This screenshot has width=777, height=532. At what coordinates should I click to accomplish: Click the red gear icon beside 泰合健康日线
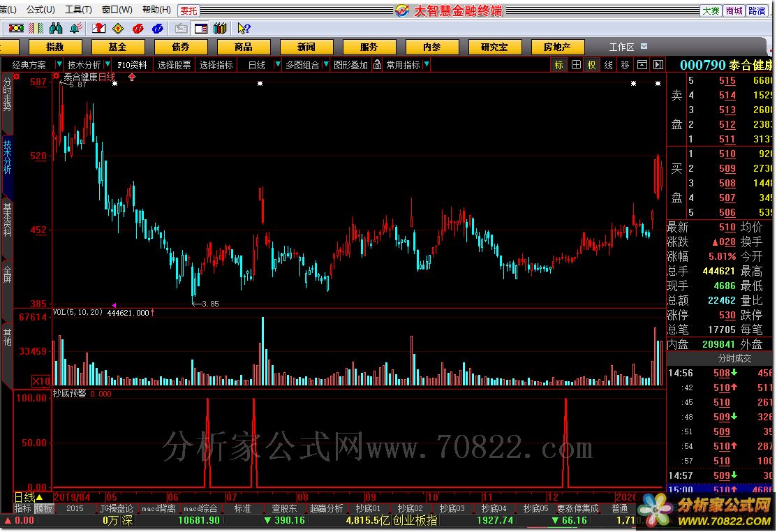pos(56,76)
